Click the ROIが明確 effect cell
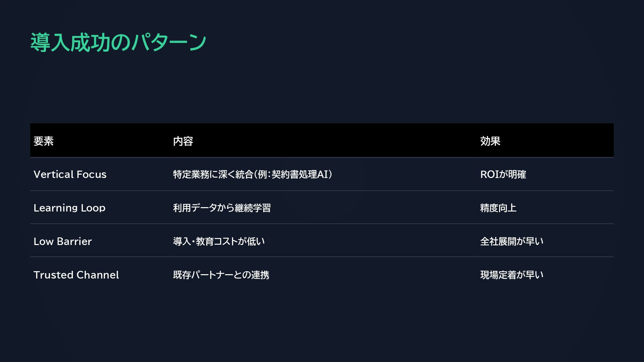The width and height of the screenshot is (644, 362). click(x=503, y=174)
